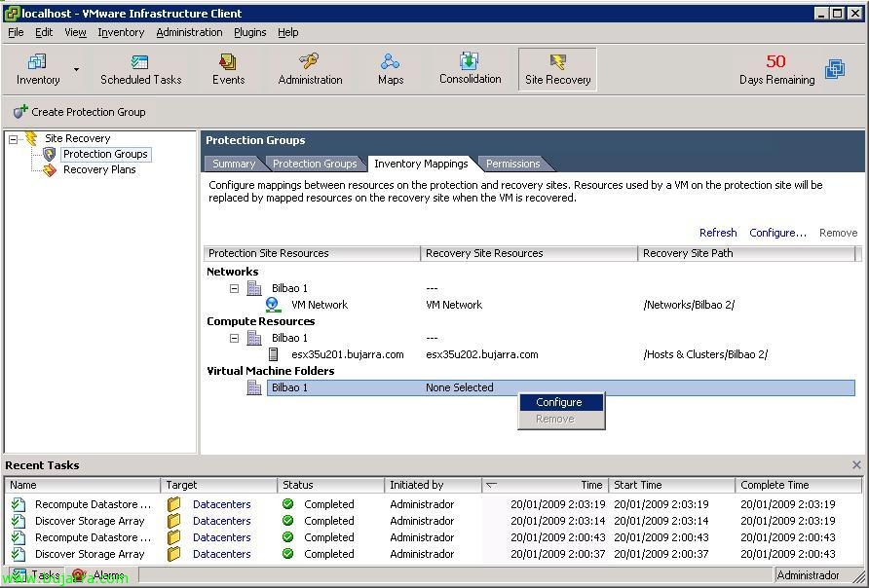Viewport: 869px width, 588px height.
Task: Open the Plugins menu
Action: click(250, 32)
